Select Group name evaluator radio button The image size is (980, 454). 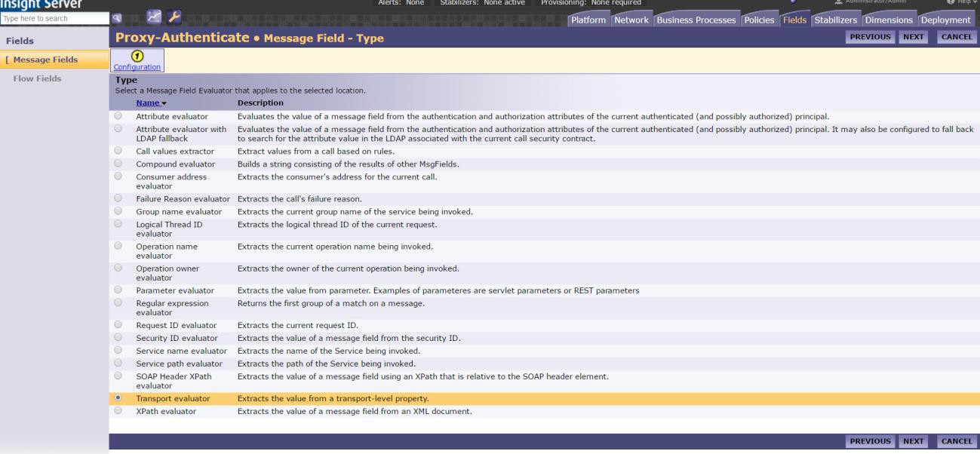118,211
